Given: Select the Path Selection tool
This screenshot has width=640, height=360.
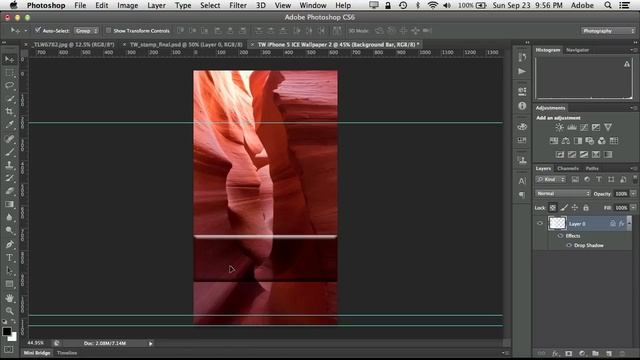Looking at the screenshot, I should tap(9, 271).
